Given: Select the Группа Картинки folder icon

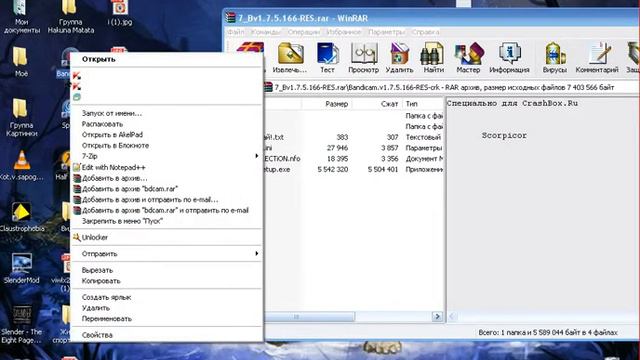Looking at the screenshot, I should [21, 118].
